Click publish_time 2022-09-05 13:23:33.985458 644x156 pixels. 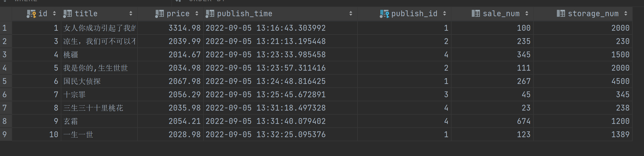point(266,55)
